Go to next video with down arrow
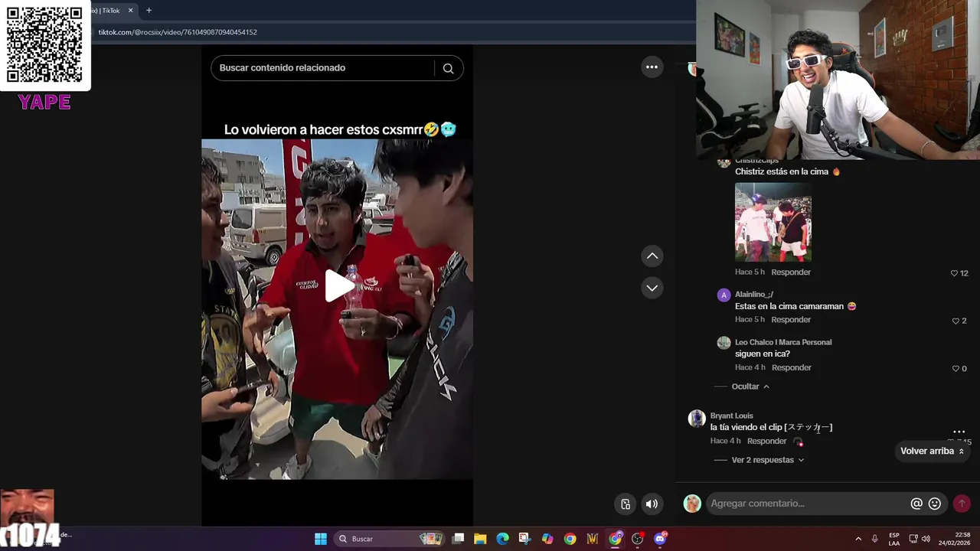Viewport: 980px width, 551px height. tap(652, 288)
